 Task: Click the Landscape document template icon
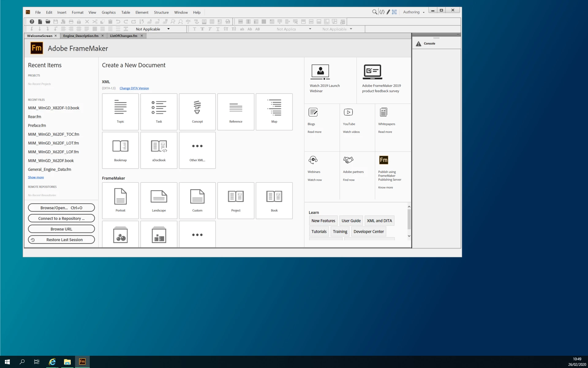159,200
